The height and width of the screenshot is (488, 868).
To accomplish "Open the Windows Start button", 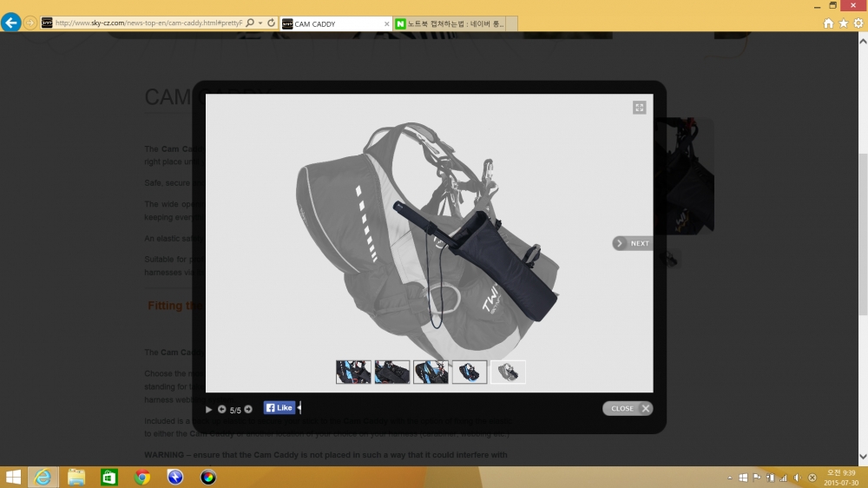I will pyautogui.click(x=13, y=477).
